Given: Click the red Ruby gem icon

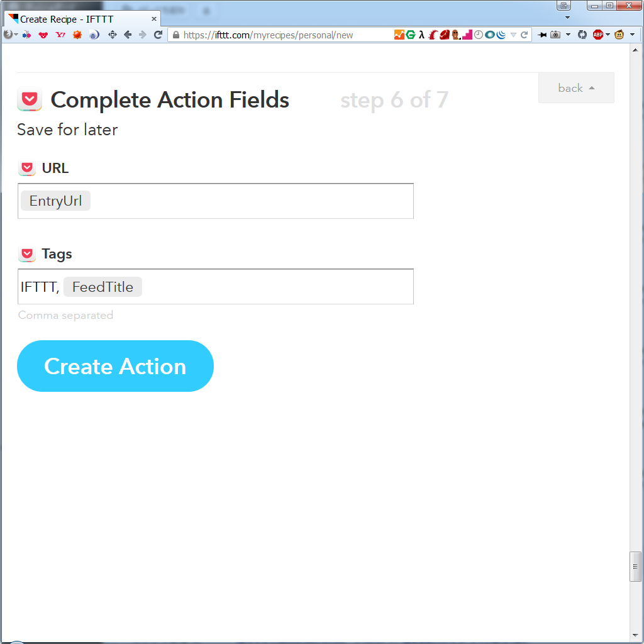Looking at the screenshot, I should click(444, 35).
